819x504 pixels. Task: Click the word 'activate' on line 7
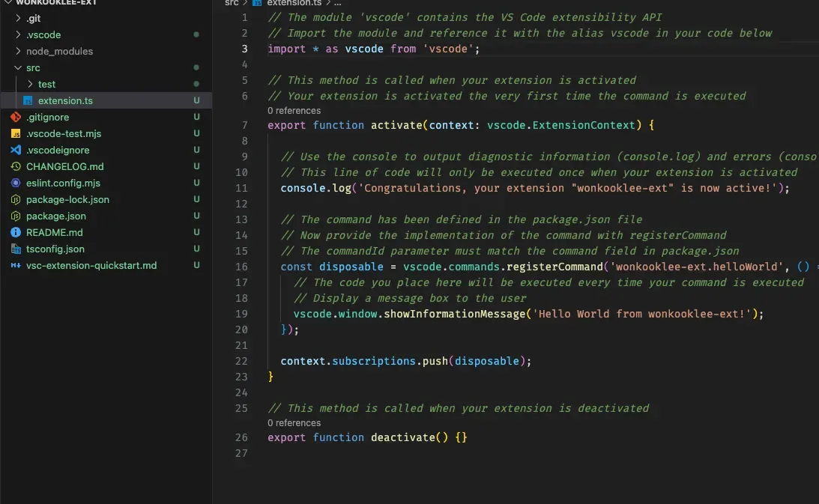tap(396, 125)
